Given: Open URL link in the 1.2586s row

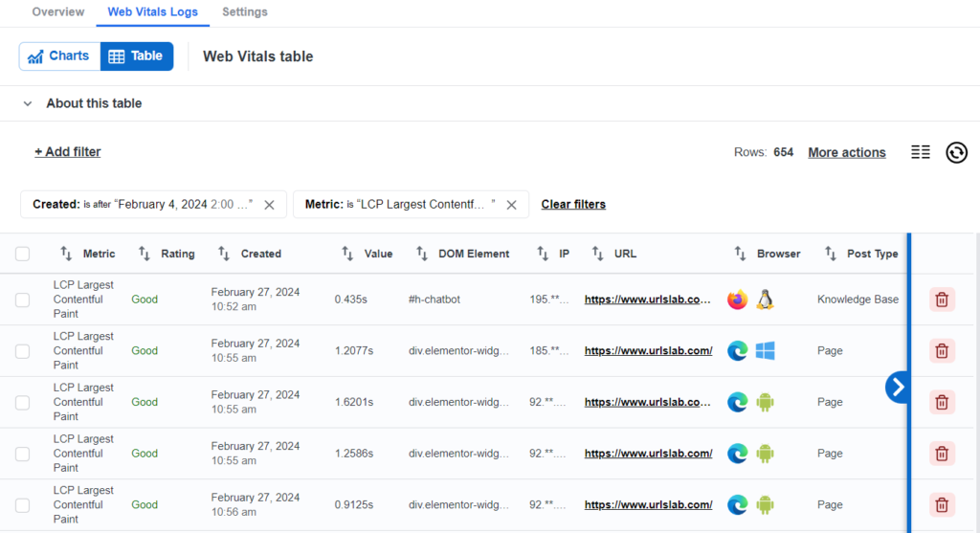Looking at the screenshot, I should 648,453.
